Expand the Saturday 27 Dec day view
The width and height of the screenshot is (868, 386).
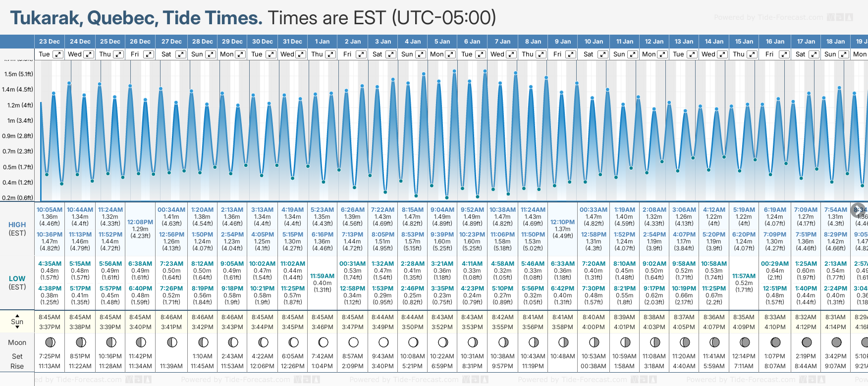(x=181, y=54)
